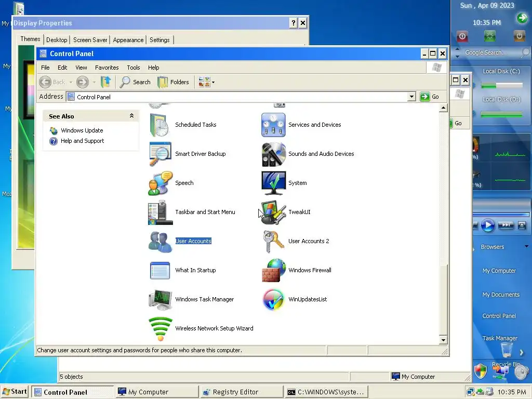Image resolution: width=532 pixels, height=399 pixels.
Task: Switch to Desktop tab in Display Properties
Action: [x=57, y=39]
